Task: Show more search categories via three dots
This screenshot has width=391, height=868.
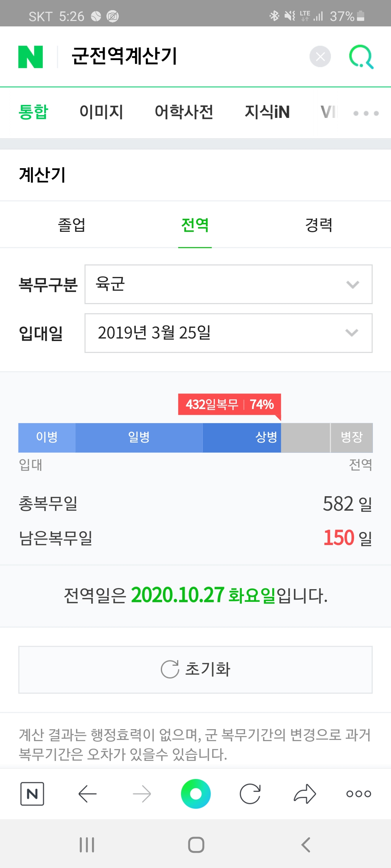Action: coord(366,113)
